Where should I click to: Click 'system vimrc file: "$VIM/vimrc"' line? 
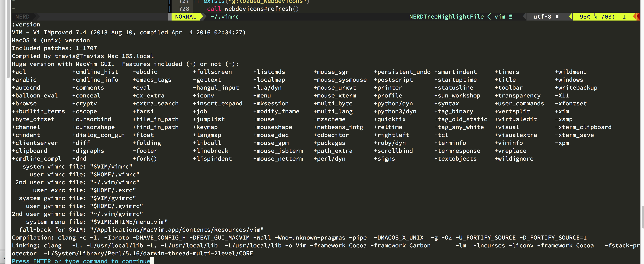pyautogui.click(x=77, y=167)
